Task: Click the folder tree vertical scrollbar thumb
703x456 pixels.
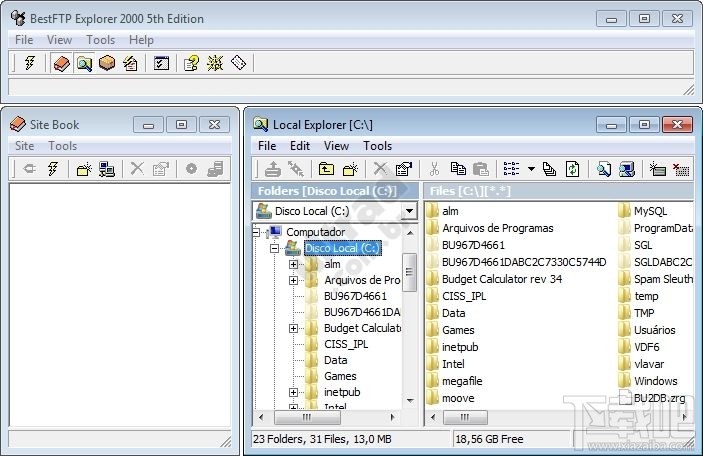Action: 409,272
